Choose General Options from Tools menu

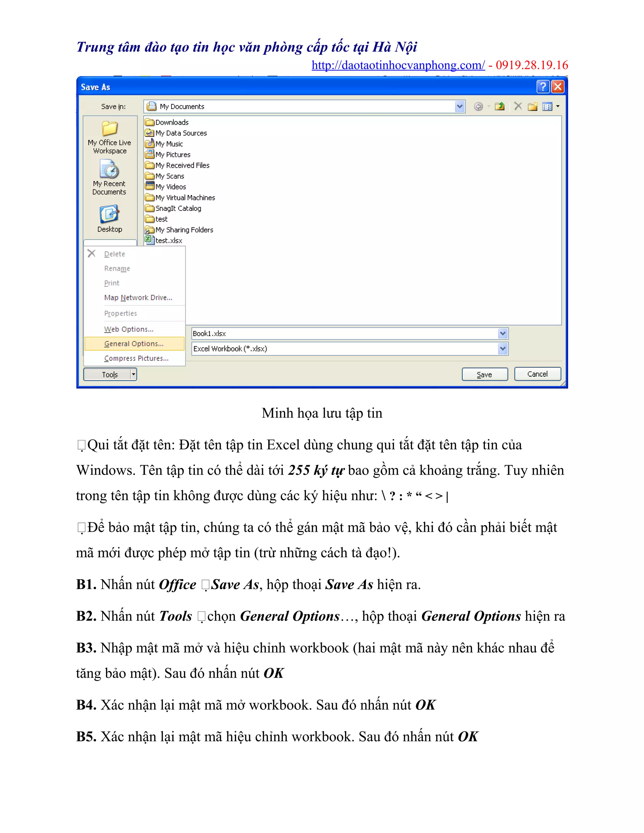click(134, 344)
